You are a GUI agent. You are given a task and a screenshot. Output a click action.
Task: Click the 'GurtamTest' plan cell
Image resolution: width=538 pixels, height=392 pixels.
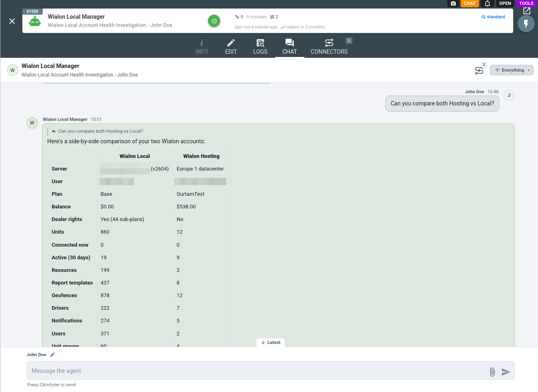tap(190, 194)
